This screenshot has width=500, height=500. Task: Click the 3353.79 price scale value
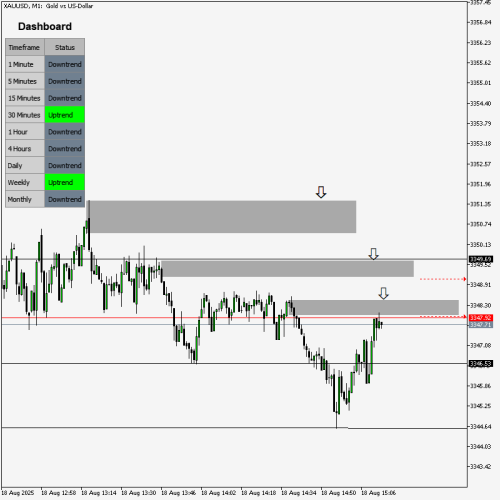[480, 123]
